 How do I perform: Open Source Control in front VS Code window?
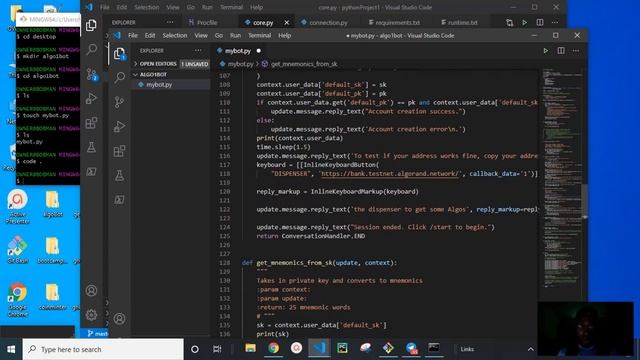coord(119,102)
